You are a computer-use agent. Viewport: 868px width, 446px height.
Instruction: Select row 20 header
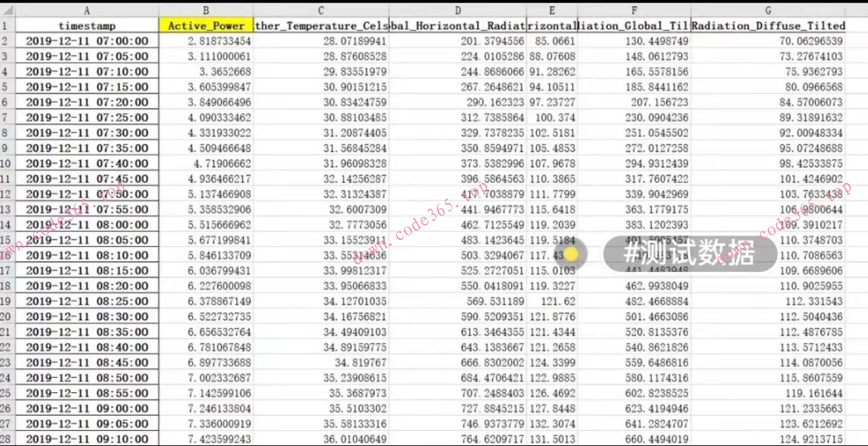tap(7, 317)
